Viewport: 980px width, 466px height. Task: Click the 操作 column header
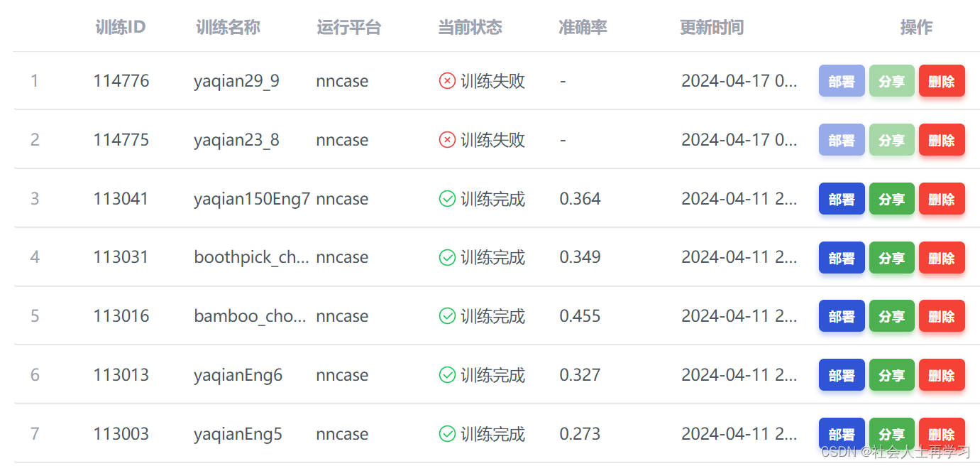coord(916,27)
